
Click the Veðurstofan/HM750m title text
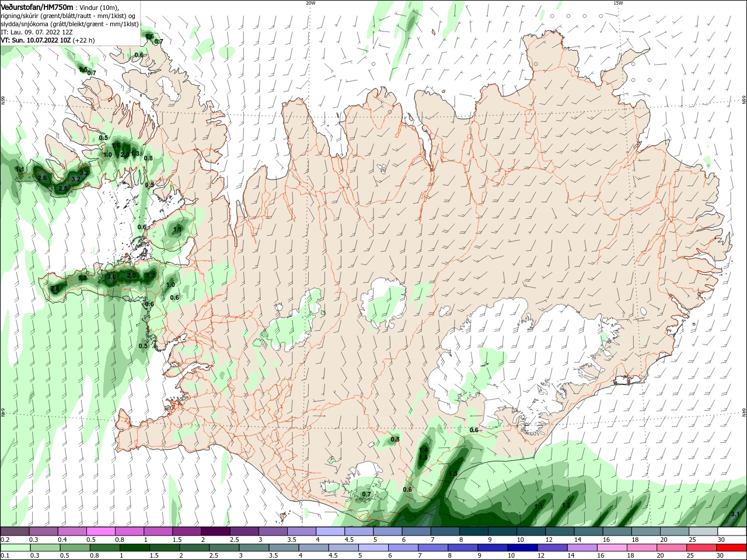coord(37,6)
